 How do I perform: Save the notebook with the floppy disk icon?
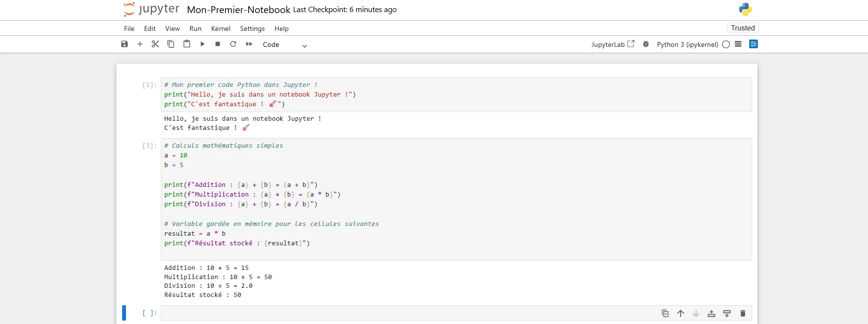125,44
